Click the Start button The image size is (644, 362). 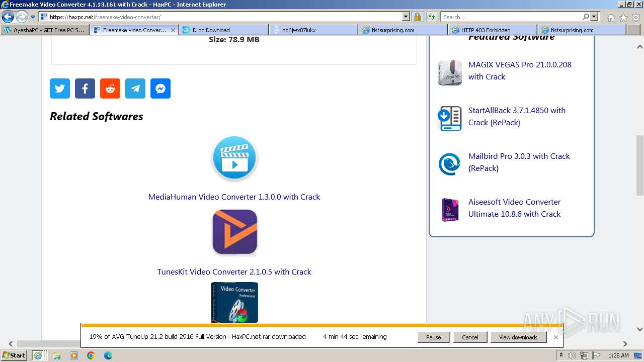pyautogui.click(x=14, y=355)
